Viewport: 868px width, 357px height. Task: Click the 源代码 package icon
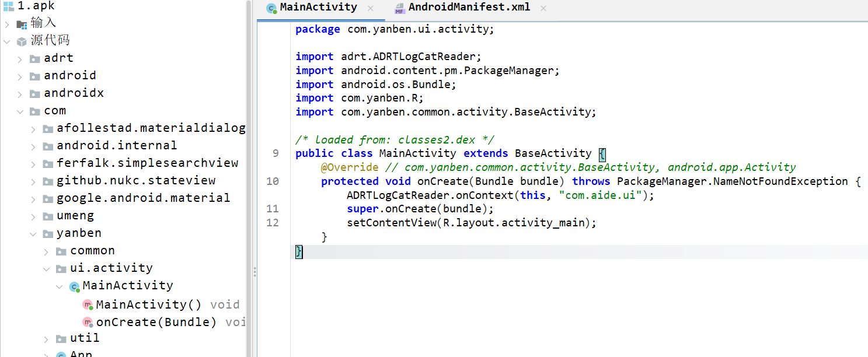(x=22, y=41)
